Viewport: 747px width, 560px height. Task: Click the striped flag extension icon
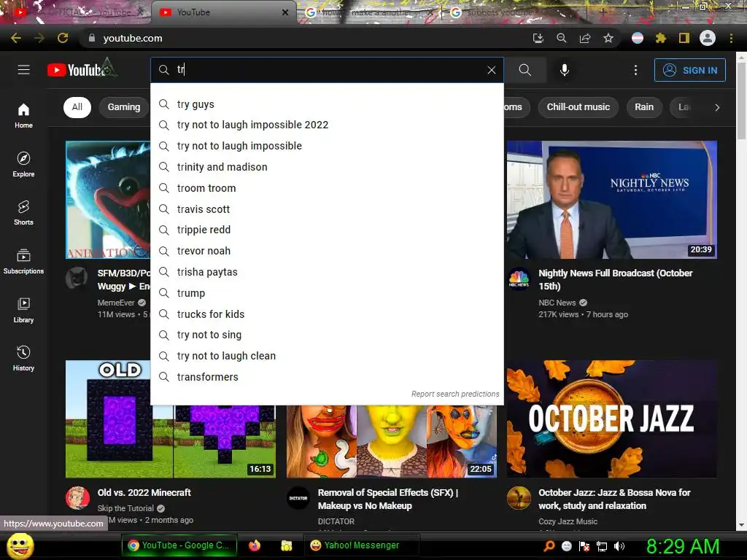click(638, 38)
